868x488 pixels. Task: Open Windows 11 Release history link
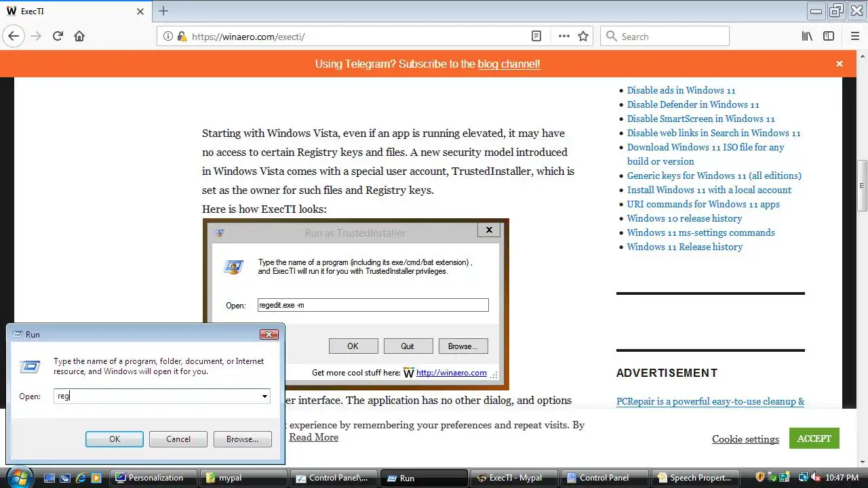685,247
